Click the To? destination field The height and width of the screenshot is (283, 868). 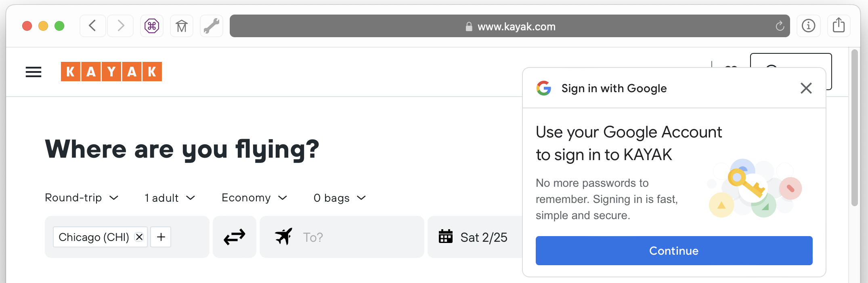tap(351, 237)
